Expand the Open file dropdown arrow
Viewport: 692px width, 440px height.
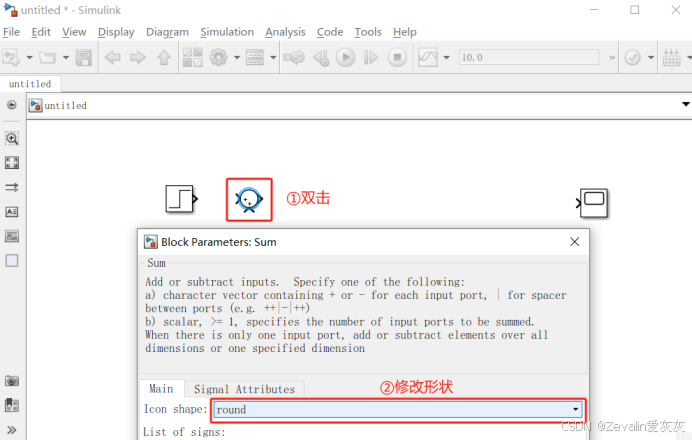[66, 58]
